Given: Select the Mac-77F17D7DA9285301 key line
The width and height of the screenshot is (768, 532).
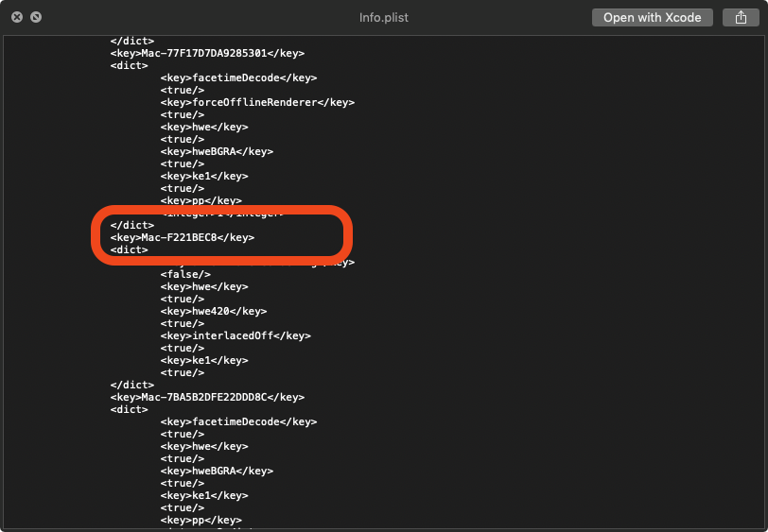Looking at the screenshot, I should 207,54.
